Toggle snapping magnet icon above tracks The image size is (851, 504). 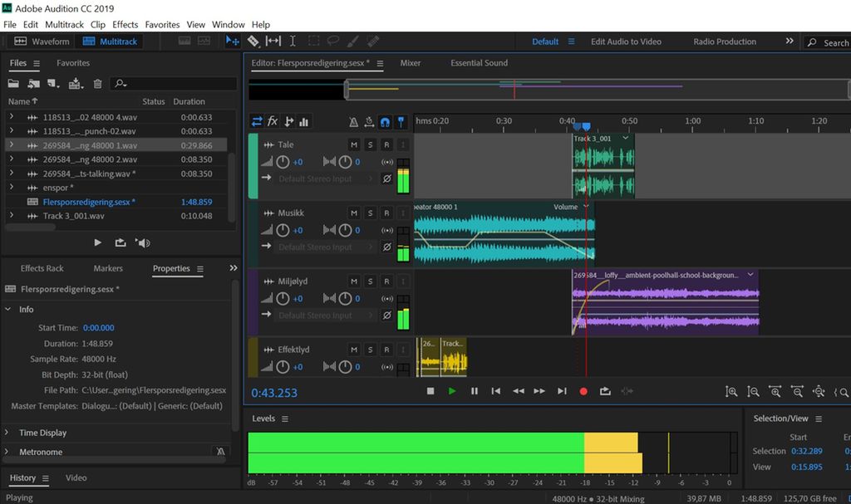pos(386,122)
